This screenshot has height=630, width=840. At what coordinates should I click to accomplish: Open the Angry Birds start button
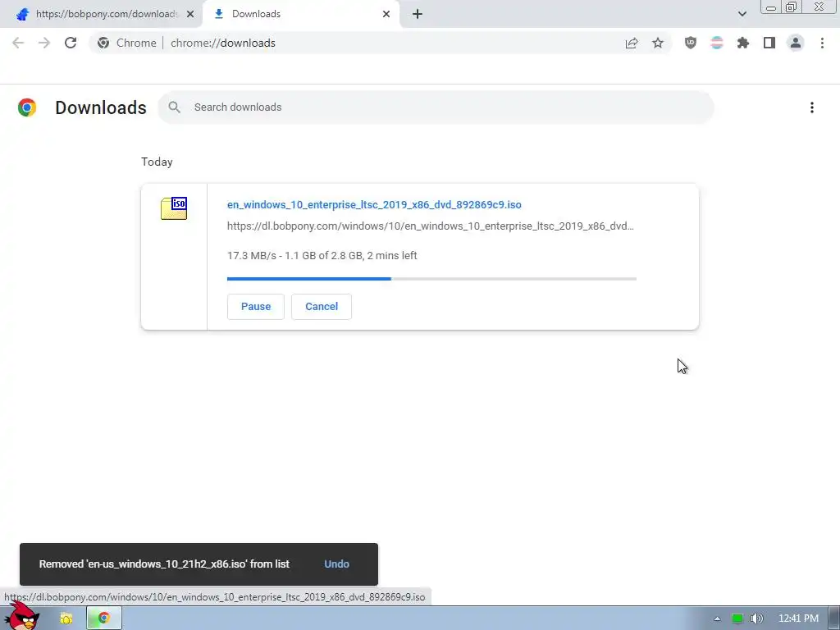(22, 616)
